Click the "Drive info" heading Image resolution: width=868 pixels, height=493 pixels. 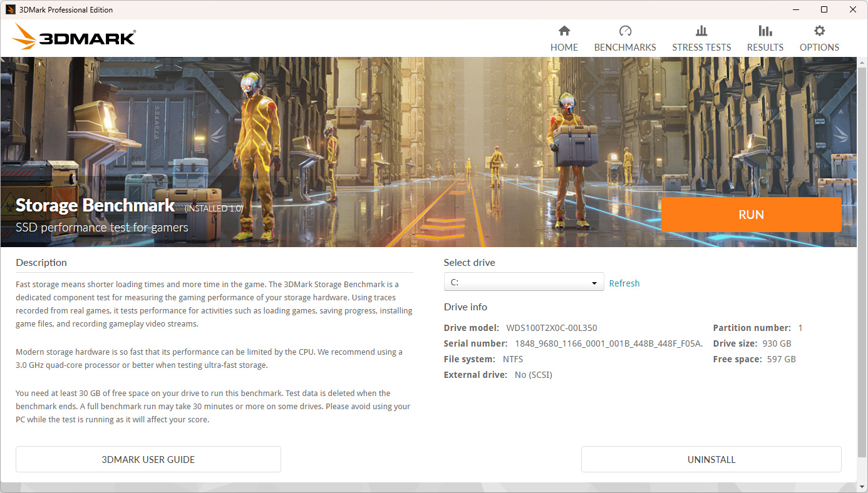click(x=465, y=307)
